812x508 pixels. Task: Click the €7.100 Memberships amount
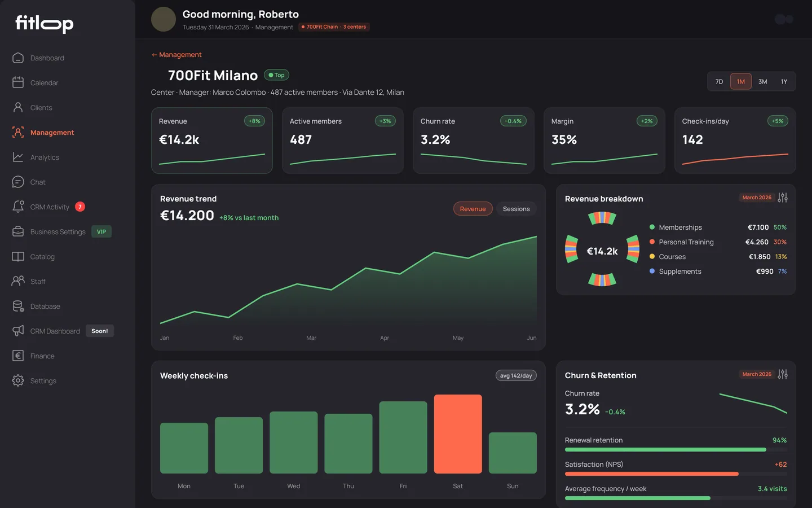pos(758,227)
